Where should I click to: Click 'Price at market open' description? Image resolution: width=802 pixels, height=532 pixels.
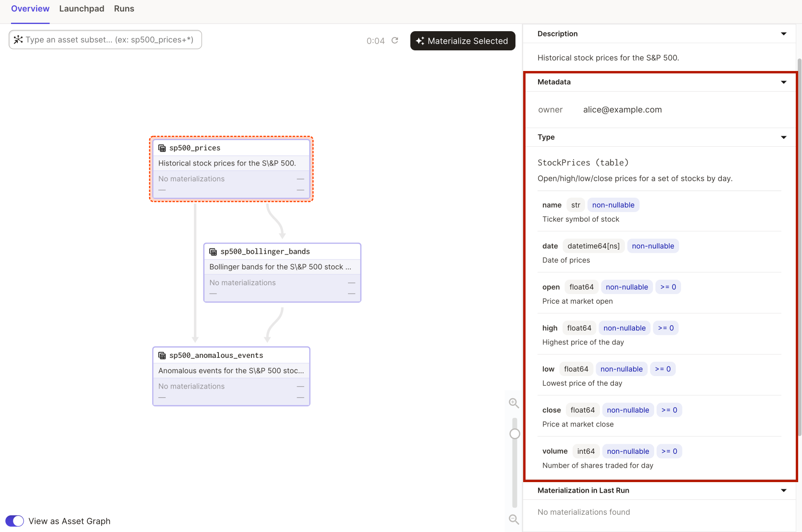pos(577,301)
